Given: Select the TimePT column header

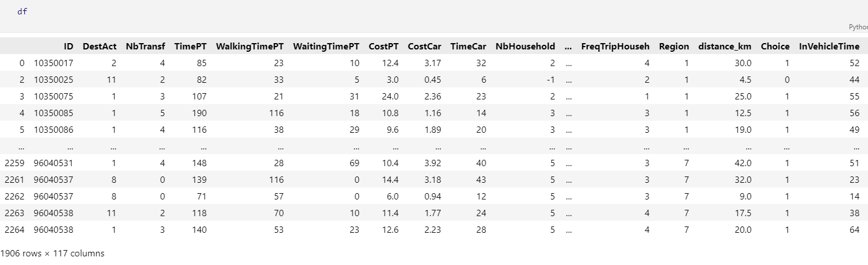Looking at the screenshot, I should point(190,47).
